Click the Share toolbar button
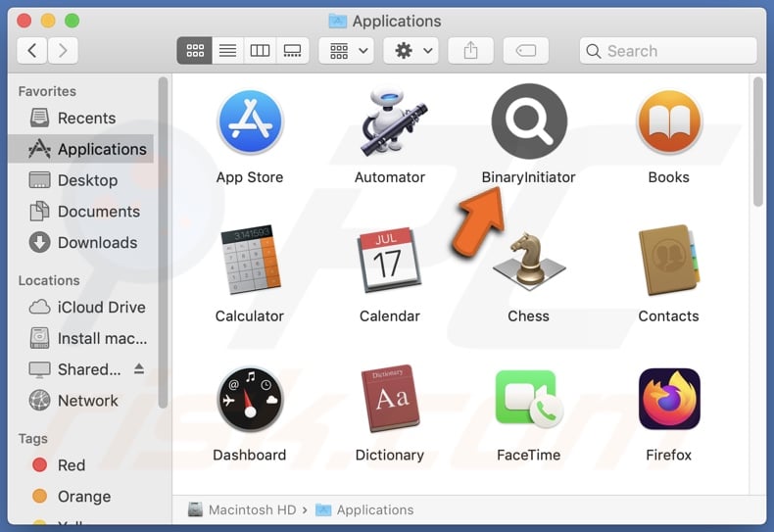Viewport: 774px width, 532px height. pyautogui.click(x=470, y=50)
